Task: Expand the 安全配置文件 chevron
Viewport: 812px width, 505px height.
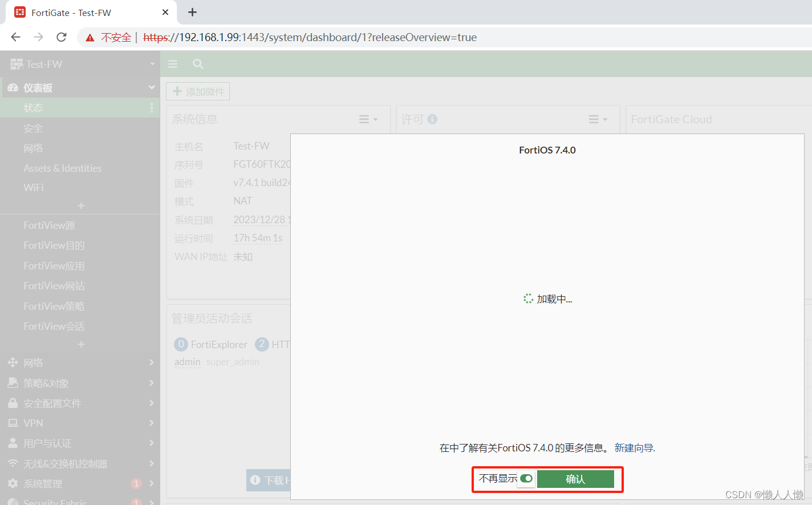Action: tap(152, 403)
